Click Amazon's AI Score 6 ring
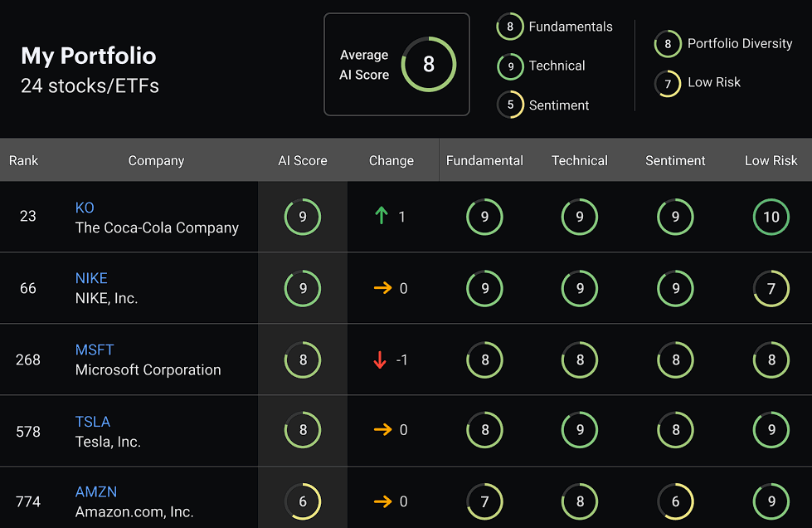The width and height of the screenshot is (812, 528). pos(303,501)
